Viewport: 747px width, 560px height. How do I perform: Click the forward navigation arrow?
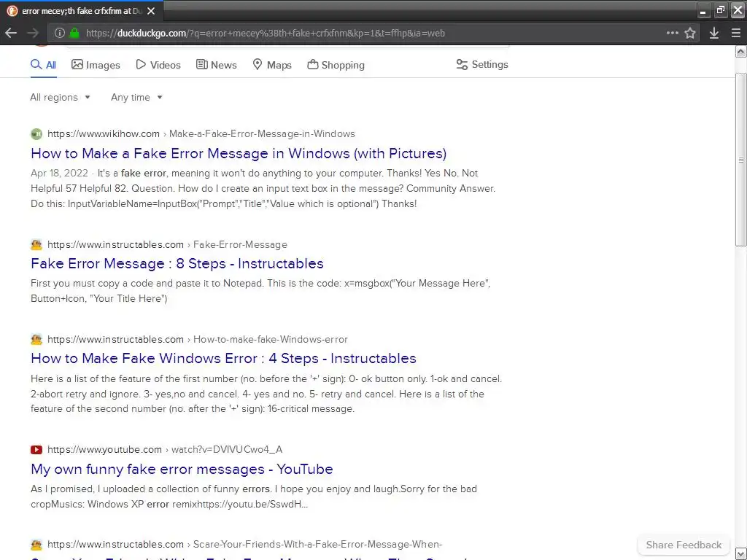coord(33,33)
